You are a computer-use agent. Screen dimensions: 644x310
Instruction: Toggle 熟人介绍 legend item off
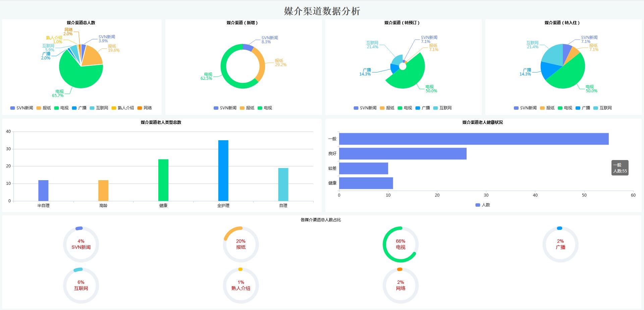[x=123, y=108]
